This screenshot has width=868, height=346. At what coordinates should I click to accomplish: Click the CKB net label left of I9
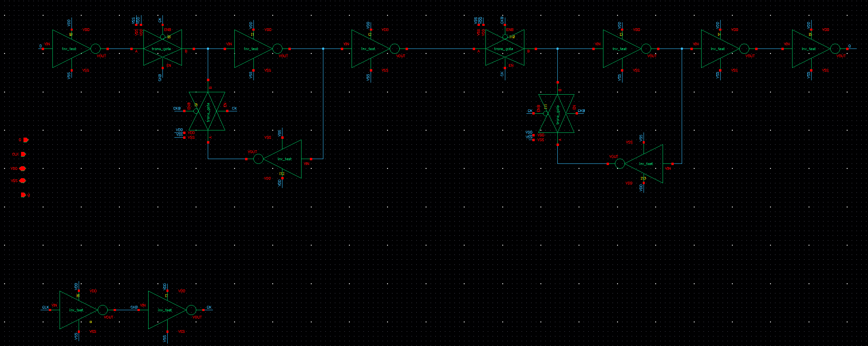coord(177,109)
